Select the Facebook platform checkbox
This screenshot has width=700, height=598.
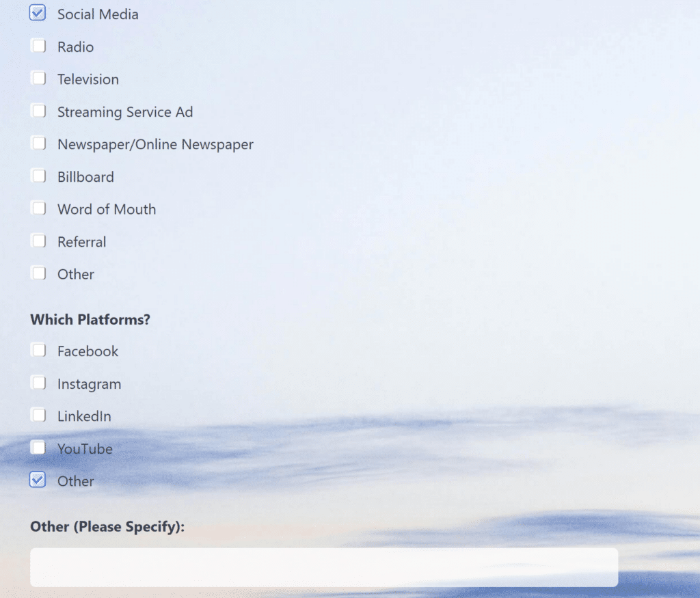[38, 350]
